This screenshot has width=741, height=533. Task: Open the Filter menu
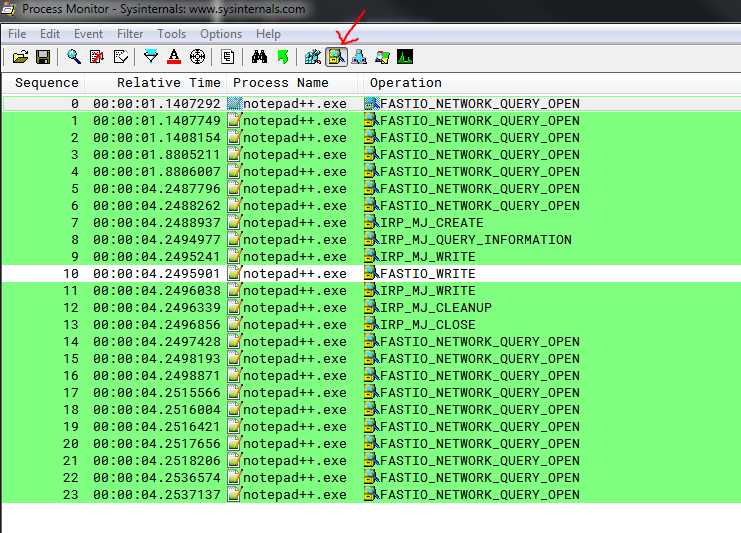click(x=130, y=34)
